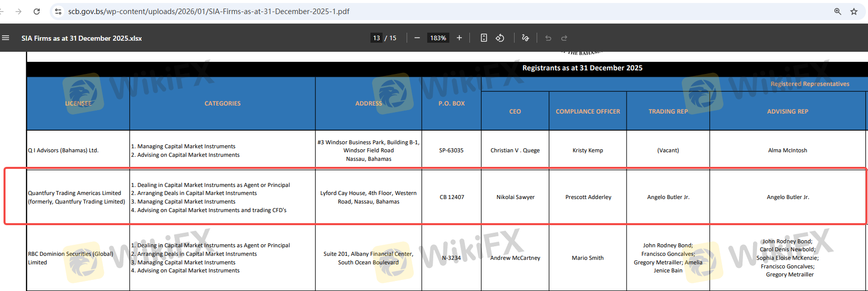This screenshot has width=868, height=291.
Task: Zoom out with the minus button
Action: [417, 38]
